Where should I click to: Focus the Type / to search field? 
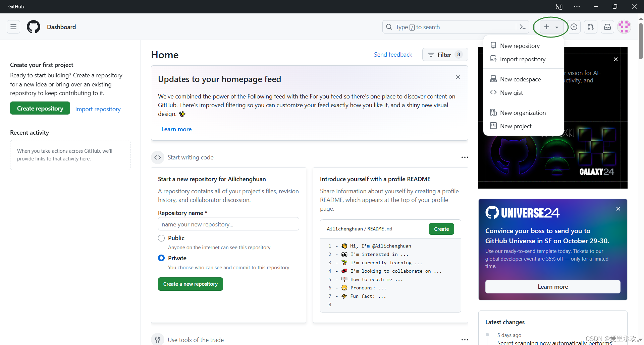(x=449, y=27)
